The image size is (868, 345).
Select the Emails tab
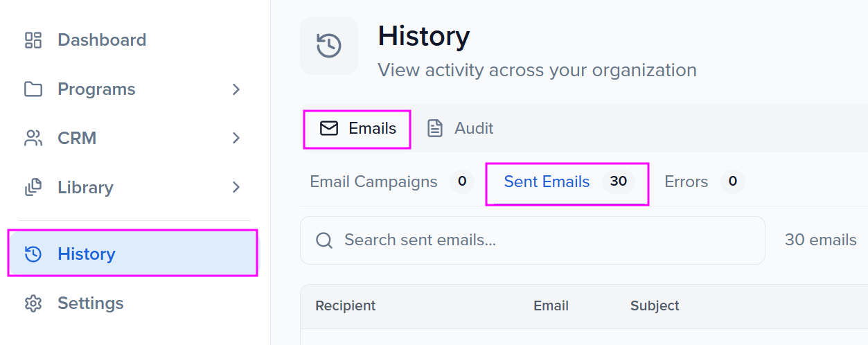(357, 129)
